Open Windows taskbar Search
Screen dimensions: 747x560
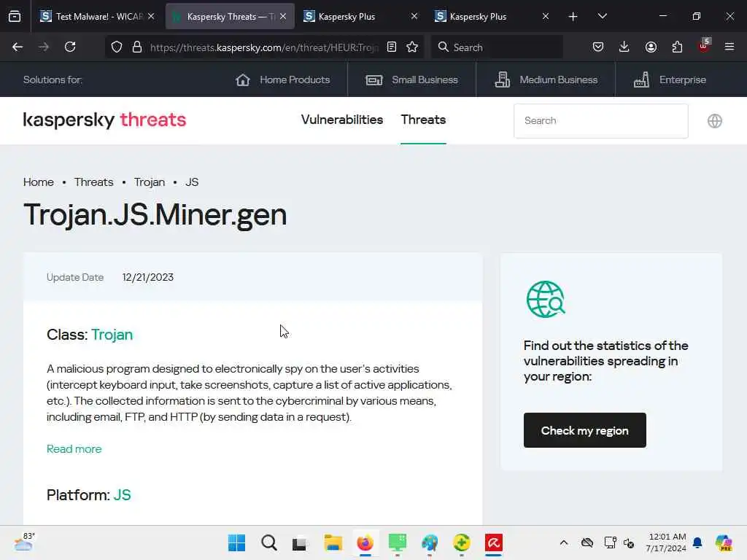tap(269, 542)
